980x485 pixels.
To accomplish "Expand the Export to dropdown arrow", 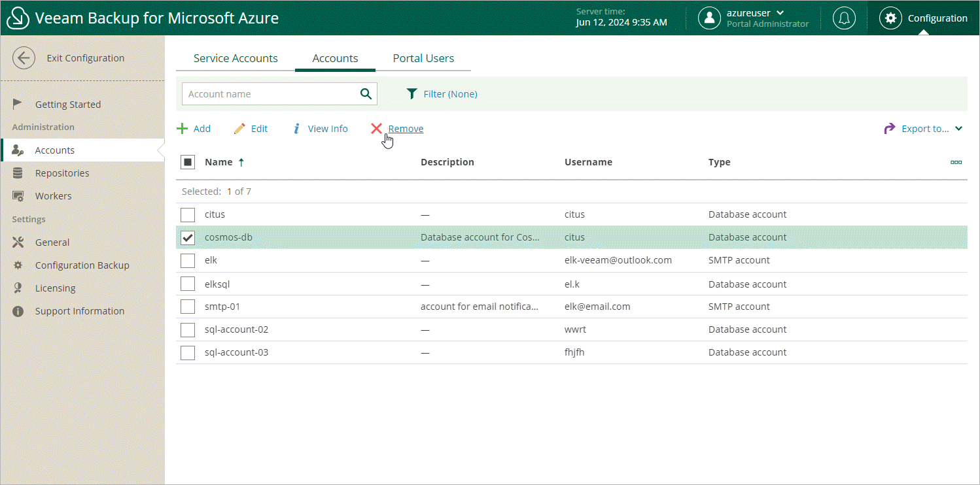I will 958,129.
